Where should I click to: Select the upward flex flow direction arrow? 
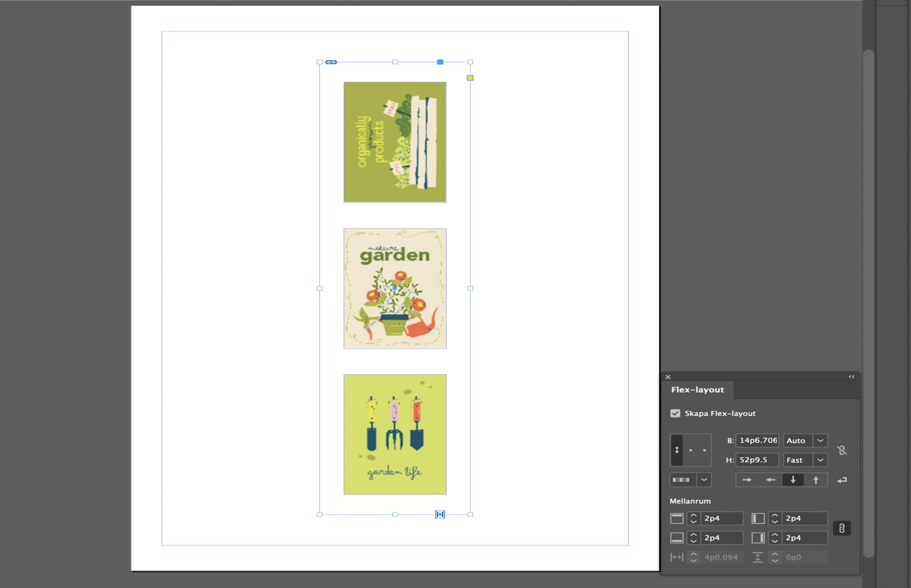(x=816, y=480)
